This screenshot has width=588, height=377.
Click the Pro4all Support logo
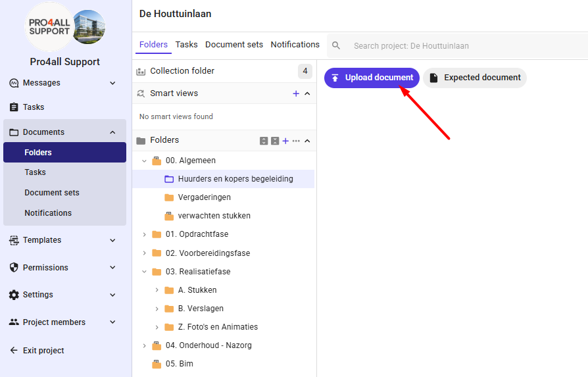(49, 26)
